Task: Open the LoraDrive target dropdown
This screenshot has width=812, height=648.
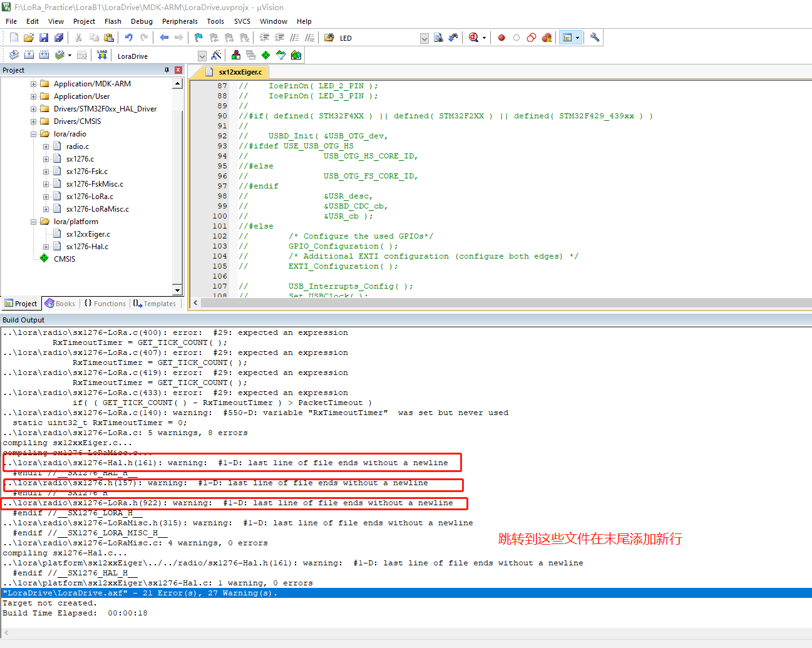Action: tap(202, 56)
